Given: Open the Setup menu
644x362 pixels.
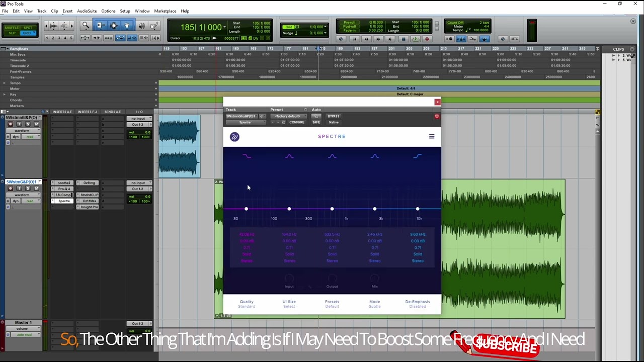Looking at the screenshot, I should pos(125,11).
